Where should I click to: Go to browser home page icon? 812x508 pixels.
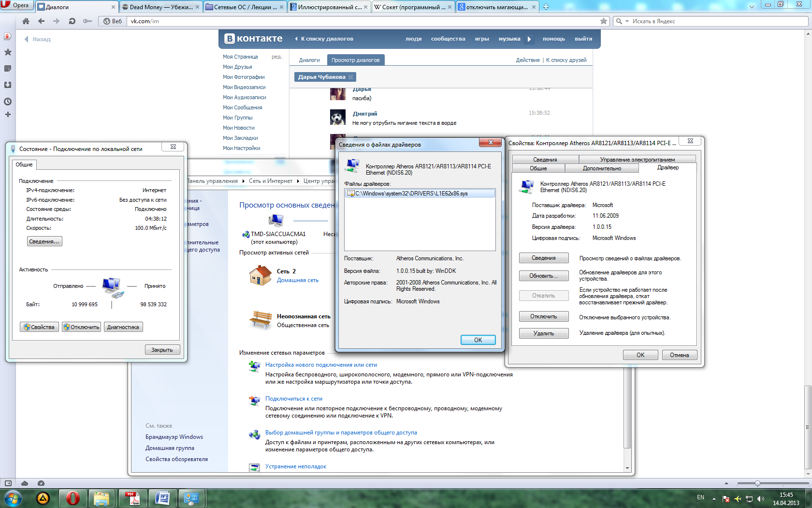click(x=26, y=21)
